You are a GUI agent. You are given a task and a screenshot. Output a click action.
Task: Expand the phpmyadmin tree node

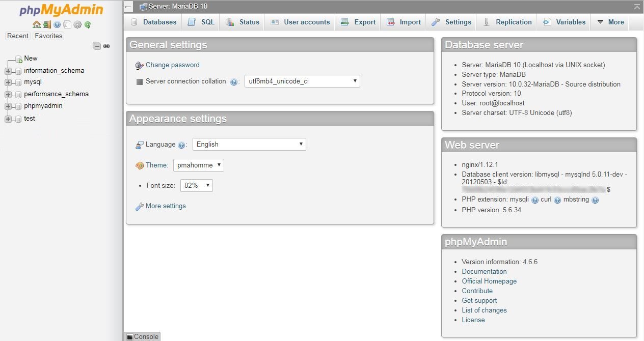pyautogui.click(x=8, y=106)
